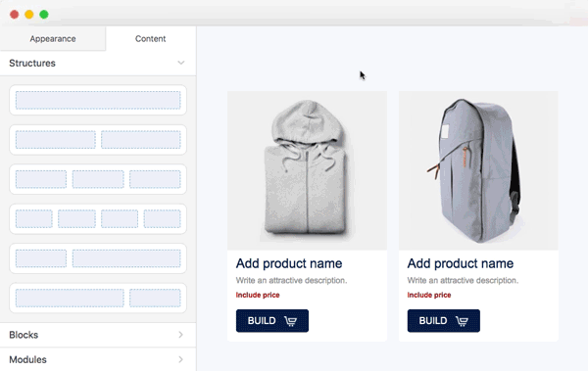This screenshot has height=371, width=588.
Task: Choose the narrow-left wide-right structure
Action: pos(98,258)
